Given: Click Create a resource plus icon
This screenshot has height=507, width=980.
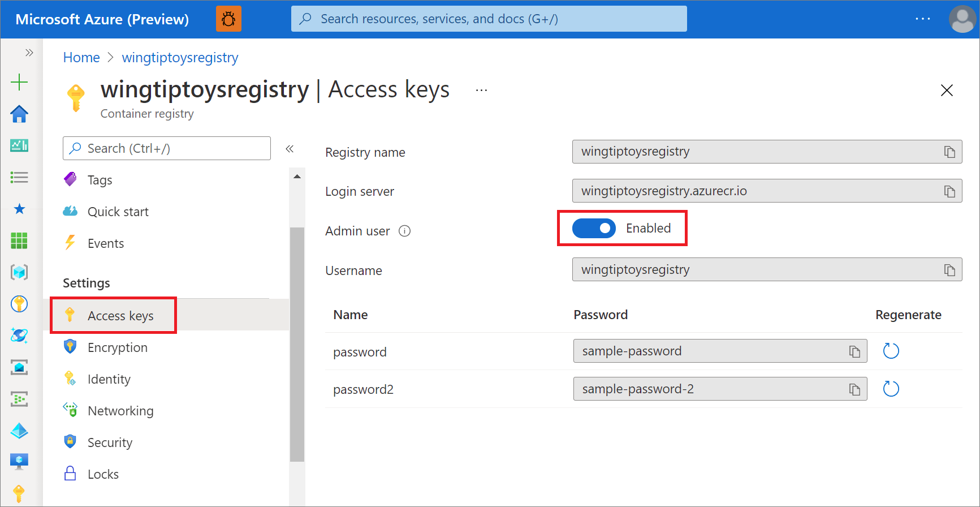Looking at the screenshot, I should pyautogui.click(x=19, y=82).
